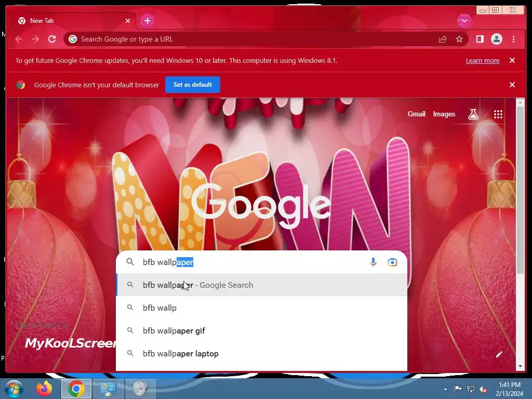This screenshot has width=532, height=399.
Task: Launch Firefox from the taskbar
Action: (44, 389)
